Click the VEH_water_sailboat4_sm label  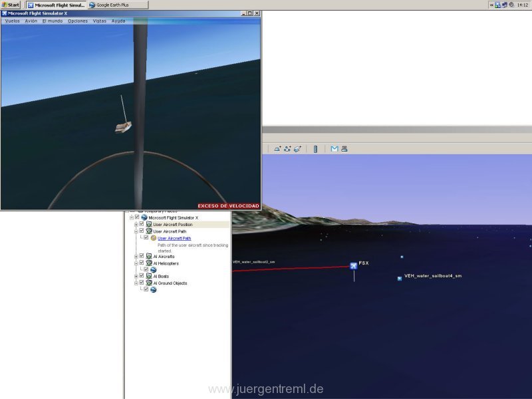coord(433,276)
